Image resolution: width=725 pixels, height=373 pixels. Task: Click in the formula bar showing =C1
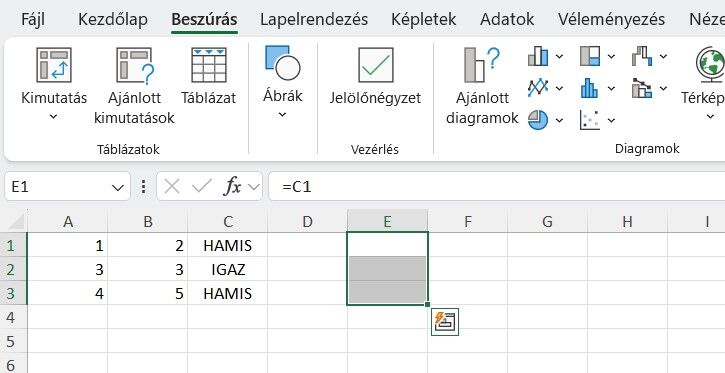coord(497,187)
